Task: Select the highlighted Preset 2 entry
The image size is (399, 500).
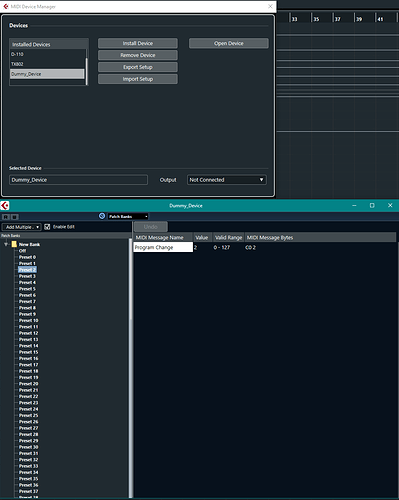Action: point(27,270)
